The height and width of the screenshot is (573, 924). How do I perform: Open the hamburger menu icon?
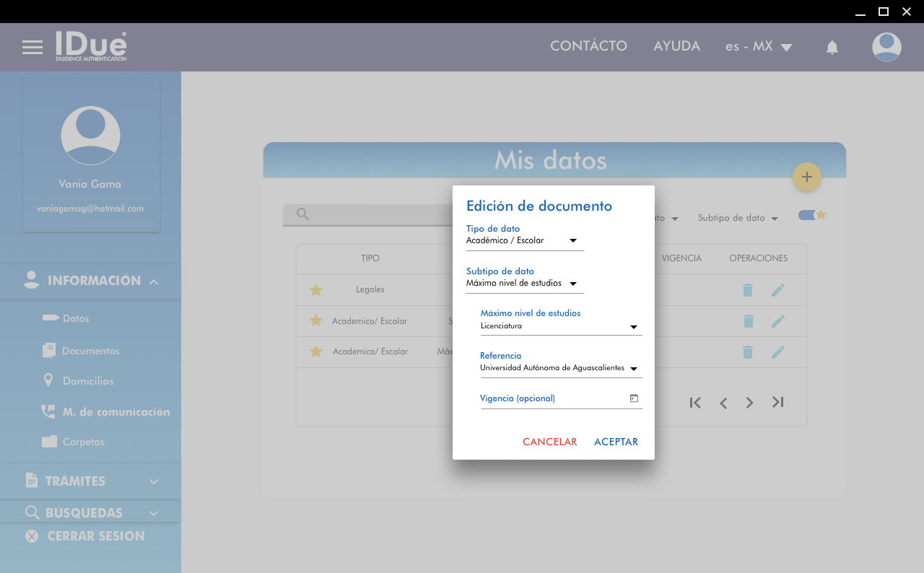pyautogui.click(x=32, y=48)
